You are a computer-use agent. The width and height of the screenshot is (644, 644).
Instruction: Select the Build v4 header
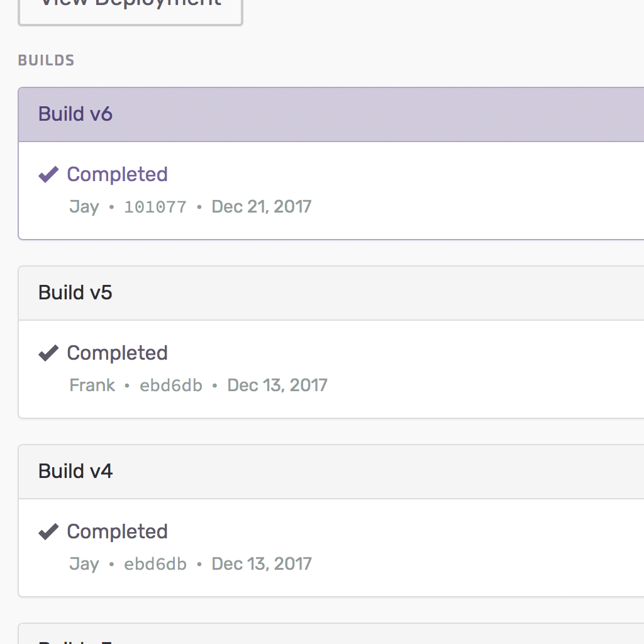pyautogui.click(x=331, y=472)
